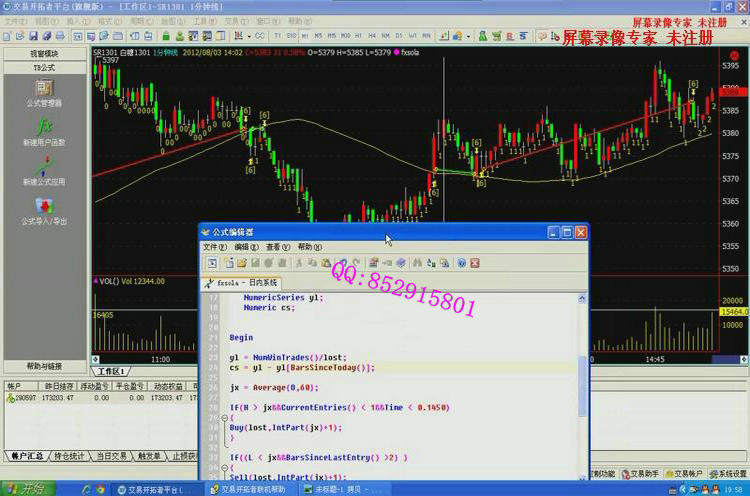This screenshot has height=496, width=750.
Task: Click the binoculars find icon in the editor toolbar
Action: click(417, 263)
